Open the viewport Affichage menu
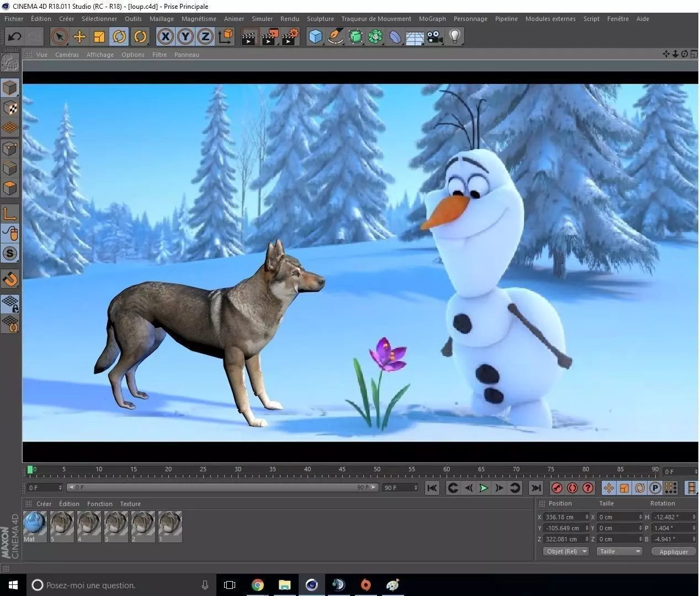This screenshot has width=700, height=596. (x=100, y=55)
